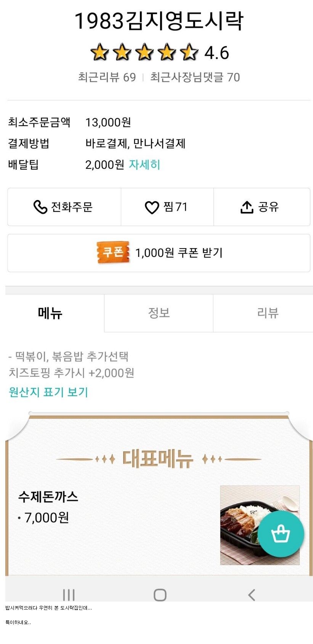
Task: Tap the orange 쿠폰 coupon badge
Action: [113, 252]
